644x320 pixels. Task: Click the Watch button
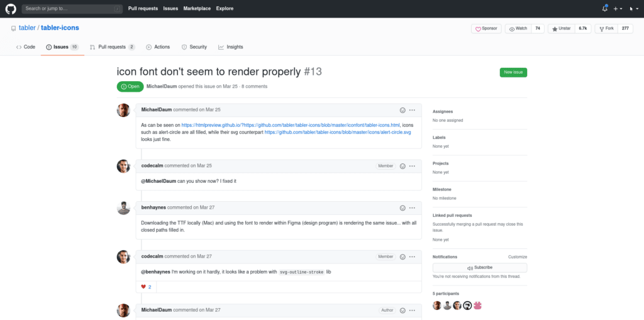(518, 29)
